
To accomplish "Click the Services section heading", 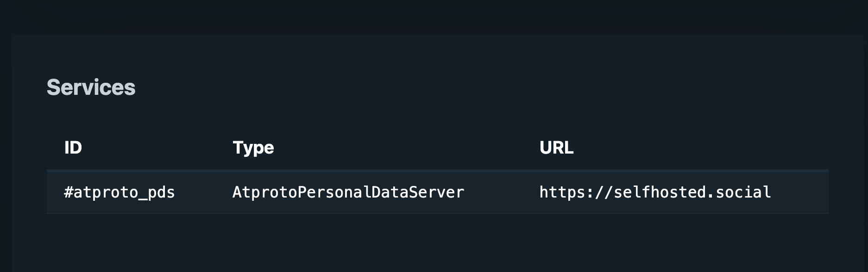I will (91, 87).
